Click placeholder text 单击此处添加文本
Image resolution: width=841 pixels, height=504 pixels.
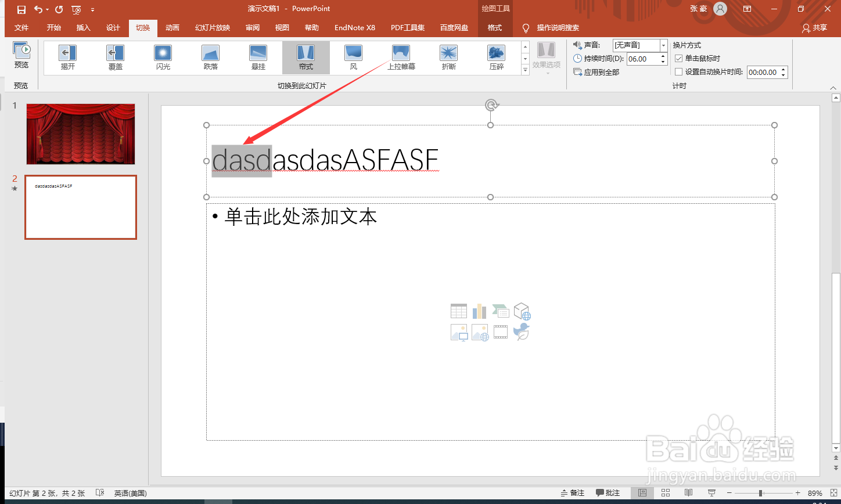pos(301,217)
